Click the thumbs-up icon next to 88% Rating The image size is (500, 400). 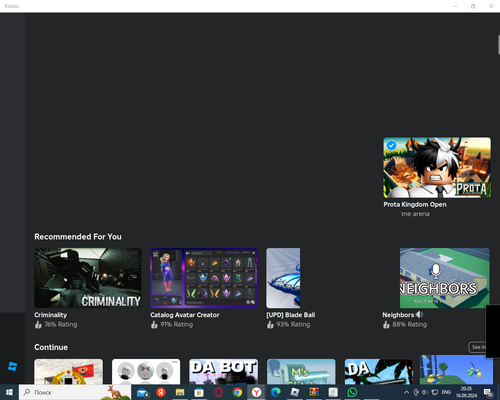386,324
